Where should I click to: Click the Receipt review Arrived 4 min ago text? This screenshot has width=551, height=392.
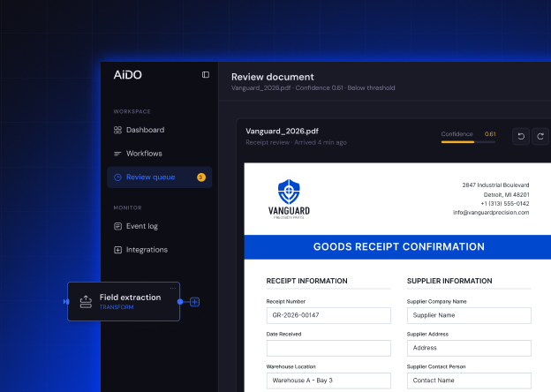(x=296, y=143)
